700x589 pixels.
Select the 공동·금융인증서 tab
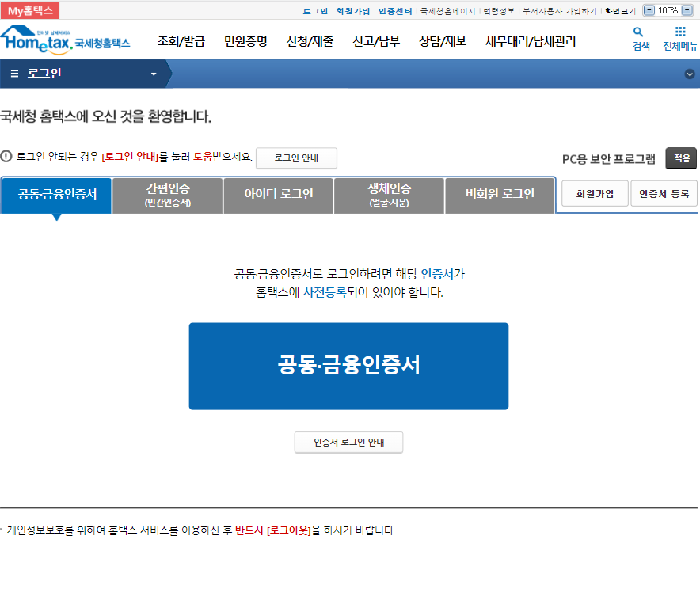point(57,196)
